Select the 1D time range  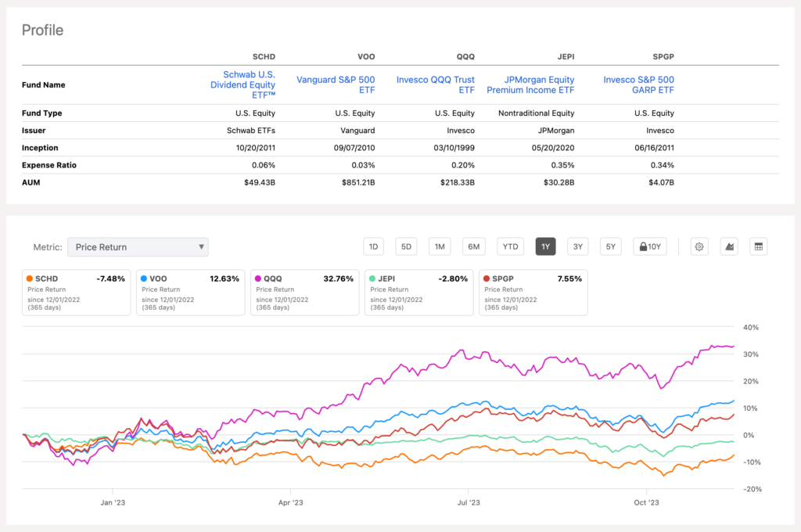pyautogui.click(x=373, y=247)
